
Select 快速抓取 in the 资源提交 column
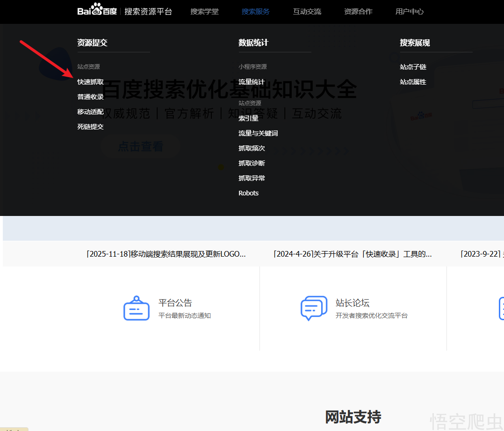pos(90,81)
